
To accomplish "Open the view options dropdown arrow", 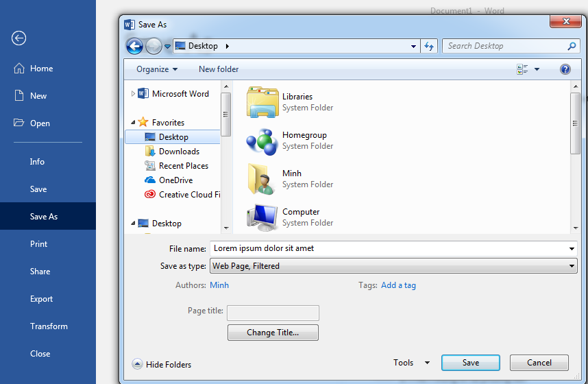I will click(537, 69).
